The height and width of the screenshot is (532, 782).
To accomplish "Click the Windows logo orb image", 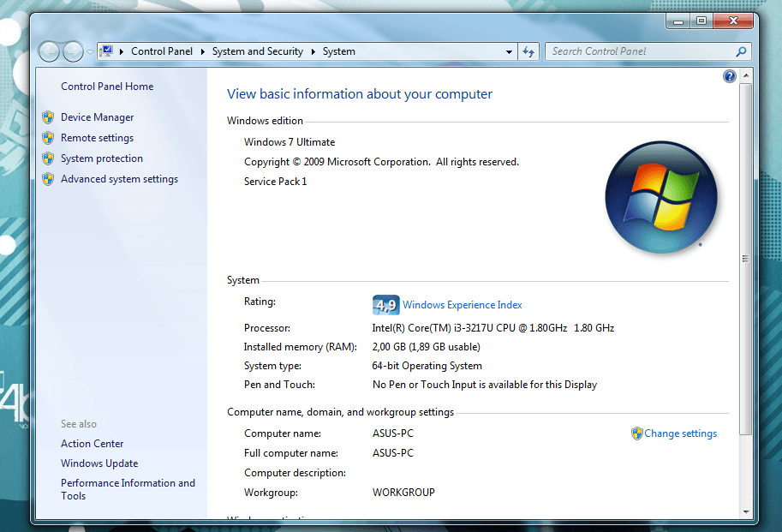I will click(x=661, y=197).
